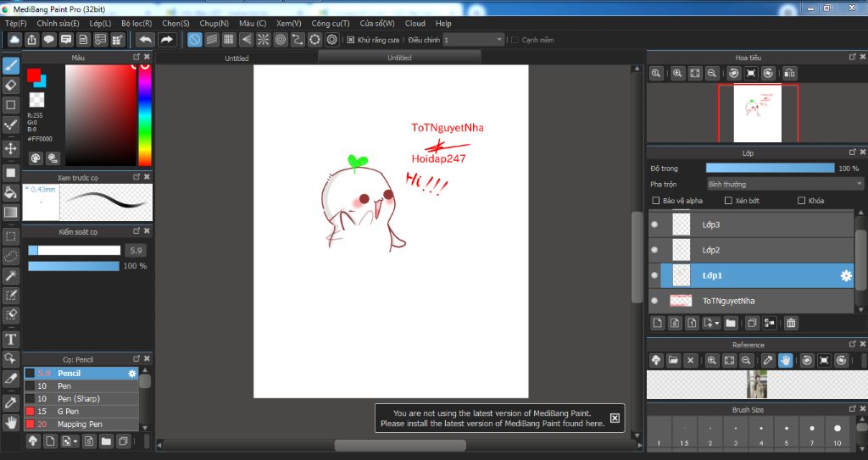The width and height of the screenshot is (868, 460).
Task: Click the brush size value field
Action: pyautogui.click(x=136, y=250)
